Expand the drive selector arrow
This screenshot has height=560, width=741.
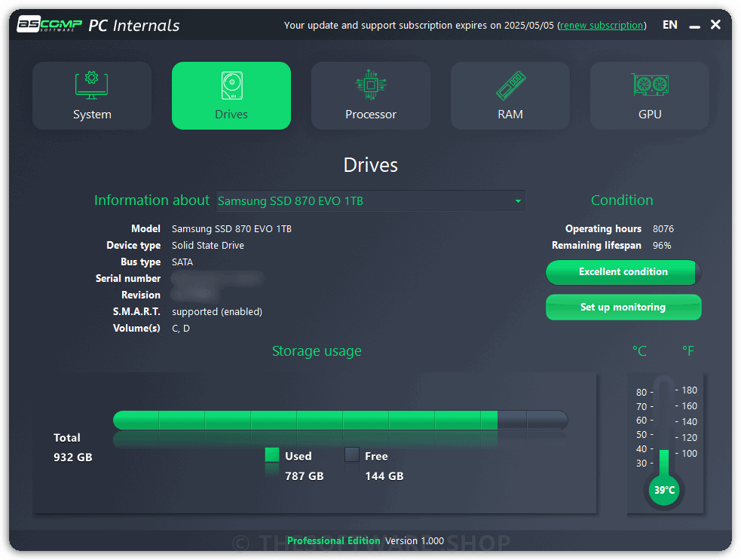(x=518, y=201)
